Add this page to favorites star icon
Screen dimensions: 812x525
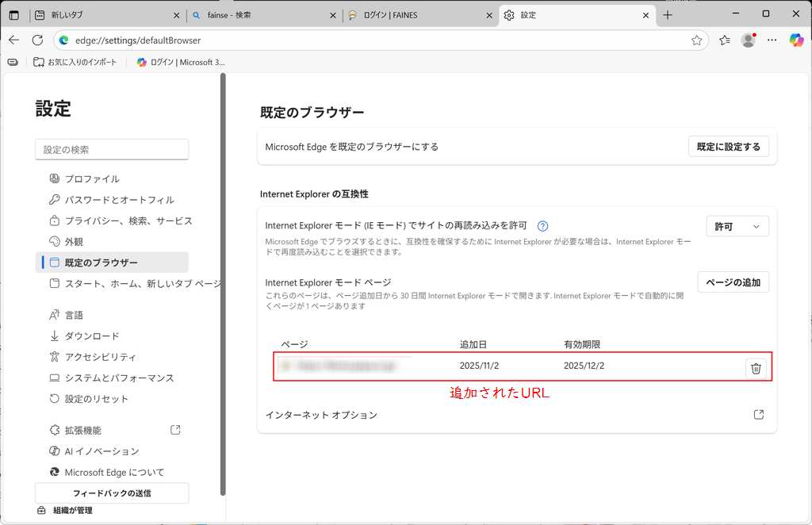pos(696,40)
